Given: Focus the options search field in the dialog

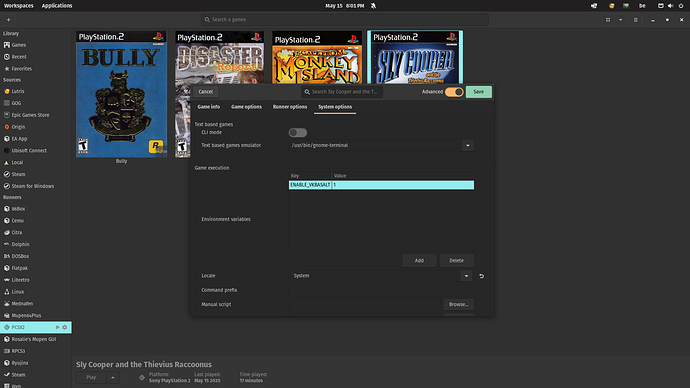Looking at the screenshot, I should 342,92.
